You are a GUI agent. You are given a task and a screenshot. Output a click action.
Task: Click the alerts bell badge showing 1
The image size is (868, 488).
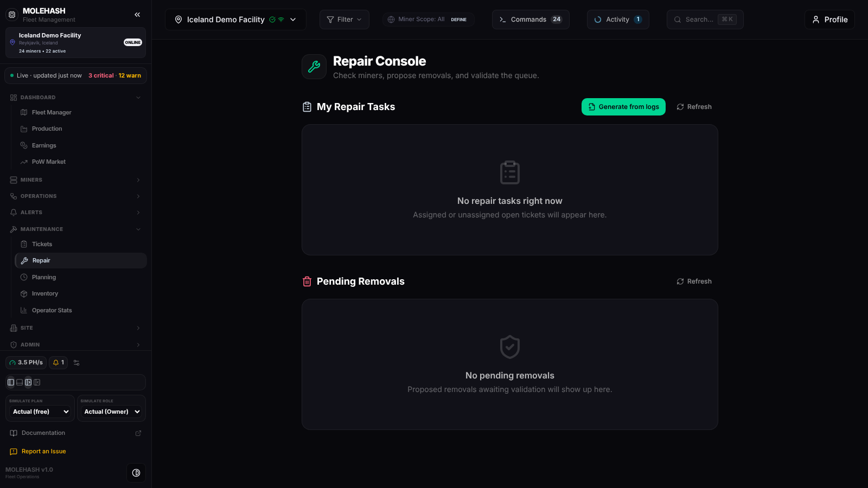58,363
